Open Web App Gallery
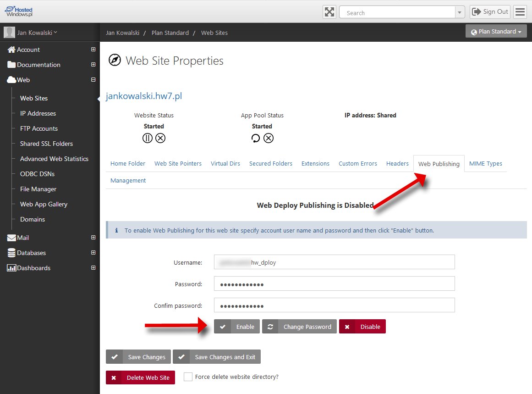The image size is (532, 394). point(44,204)
